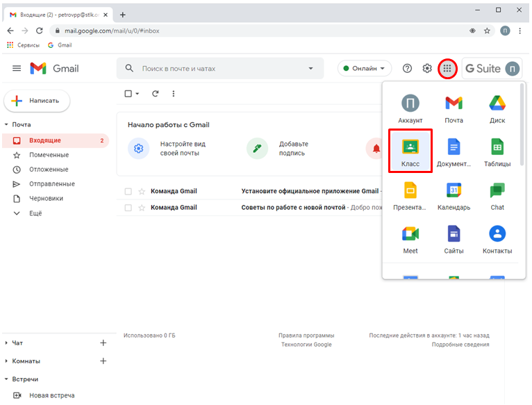Viewport: 532px width, 405px height.
Task: Tick checkbox for Установите официальное приложение email
Action: 128,192
